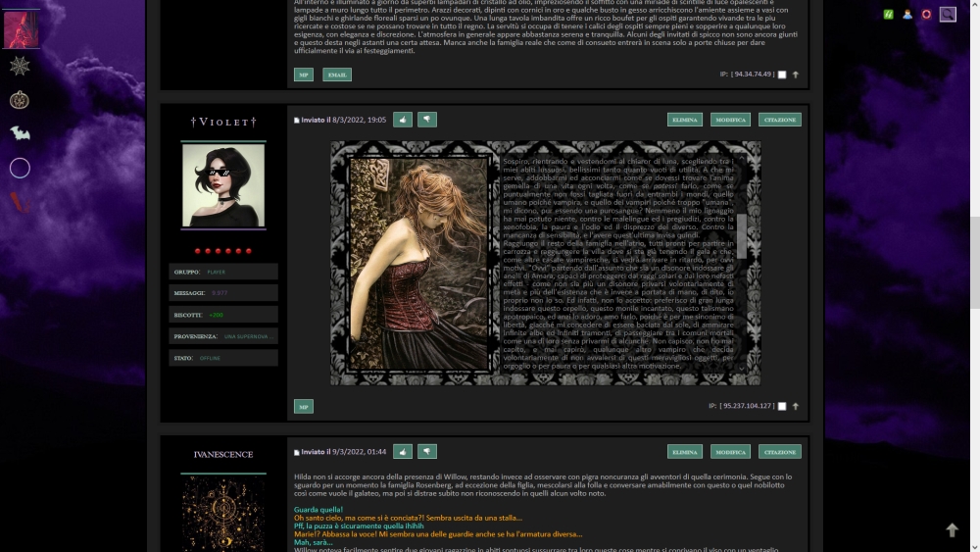Screen dimensions: 980x552
Task: Click ELIMINA on Ivanescence's post
Action: pyautogui.click(x=684, y=451)
